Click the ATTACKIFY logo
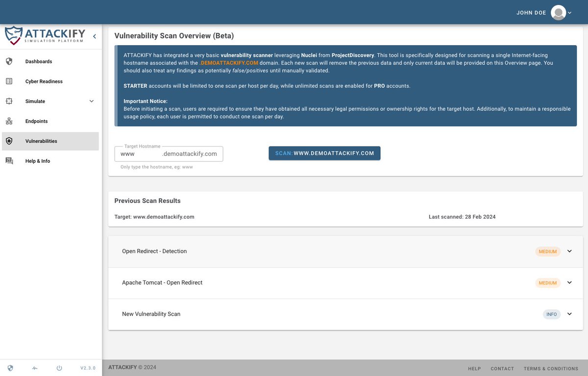This screenshot has width=588, height=376. click(x=45, y=36)
